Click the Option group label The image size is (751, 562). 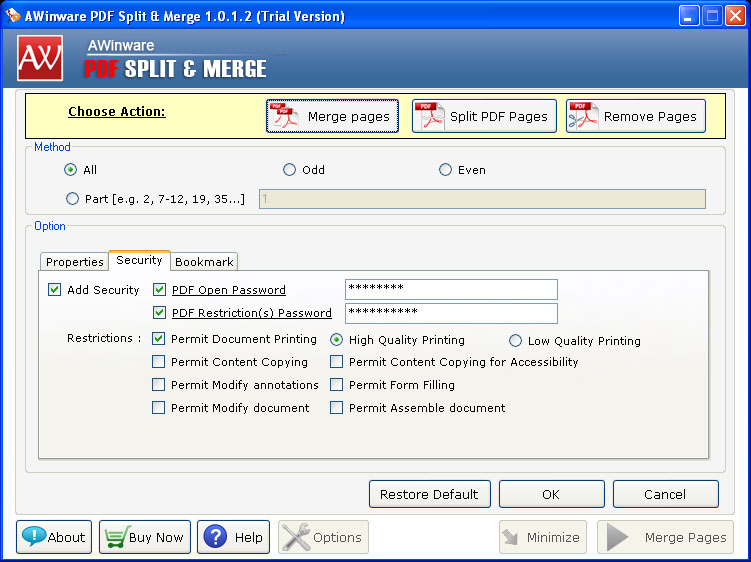point(50,226)
